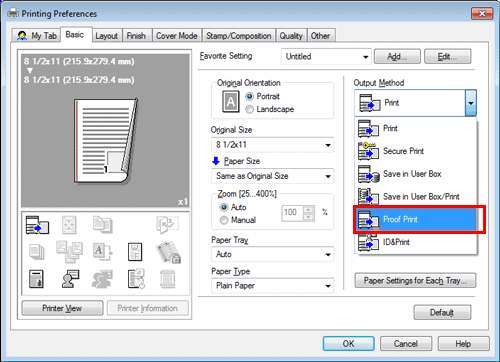This screenshot has width=500, height=362.
Task: Select the highlighted Proof Print option
Action: [x=416, y=219]
